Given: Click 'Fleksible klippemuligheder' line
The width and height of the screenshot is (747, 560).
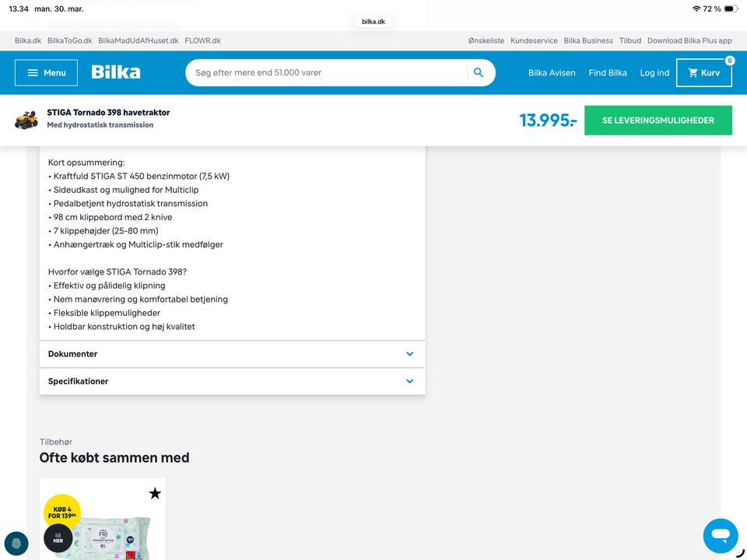Looking at the screenshot, I should click(104, 313).
